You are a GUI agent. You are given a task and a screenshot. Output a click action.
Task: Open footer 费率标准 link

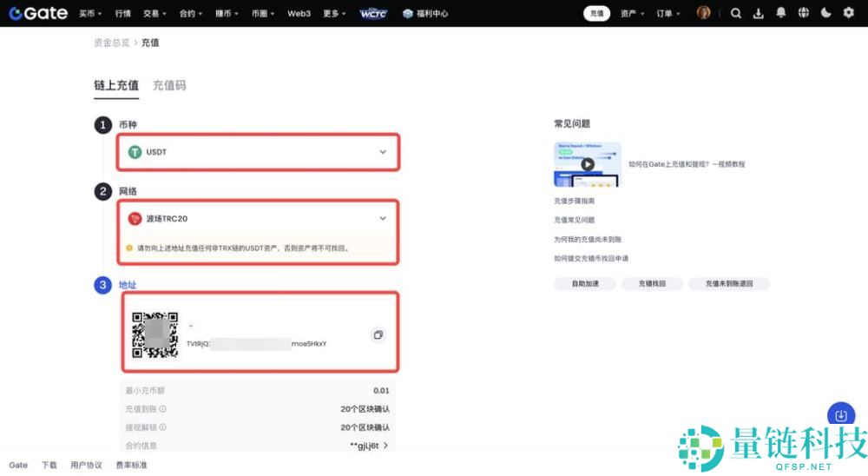(x=131, y=465)
